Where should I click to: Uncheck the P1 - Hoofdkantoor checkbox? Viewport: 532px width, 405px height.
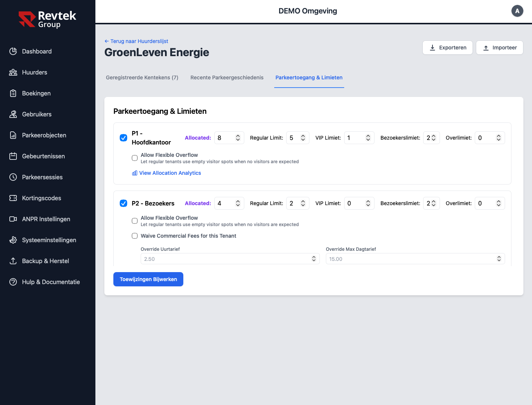[123, 138]
